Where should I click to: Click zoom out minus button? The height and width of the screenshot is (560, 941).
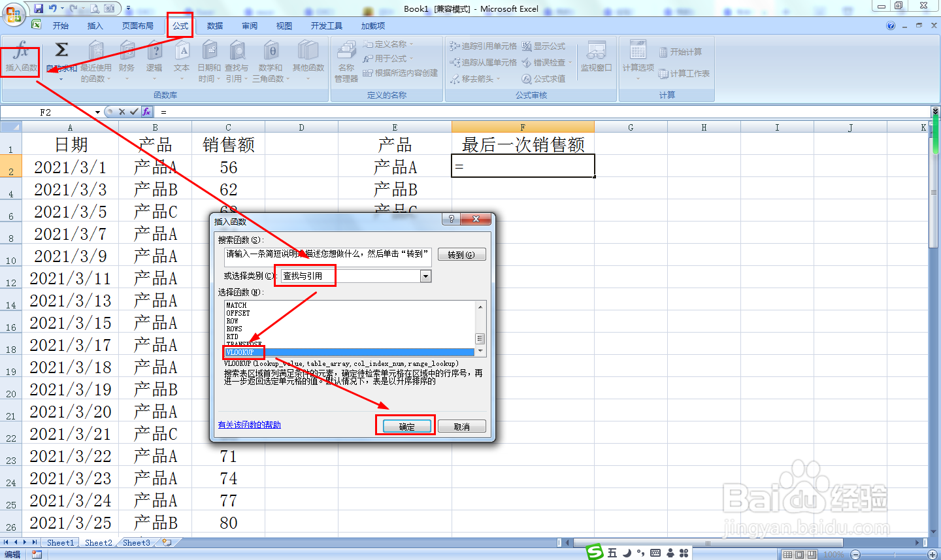pos(856,554)
